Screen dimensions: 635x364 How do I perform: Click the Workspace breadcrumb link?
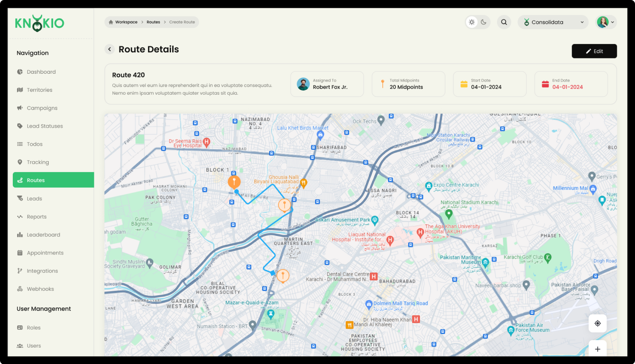[x=127, y=22]
